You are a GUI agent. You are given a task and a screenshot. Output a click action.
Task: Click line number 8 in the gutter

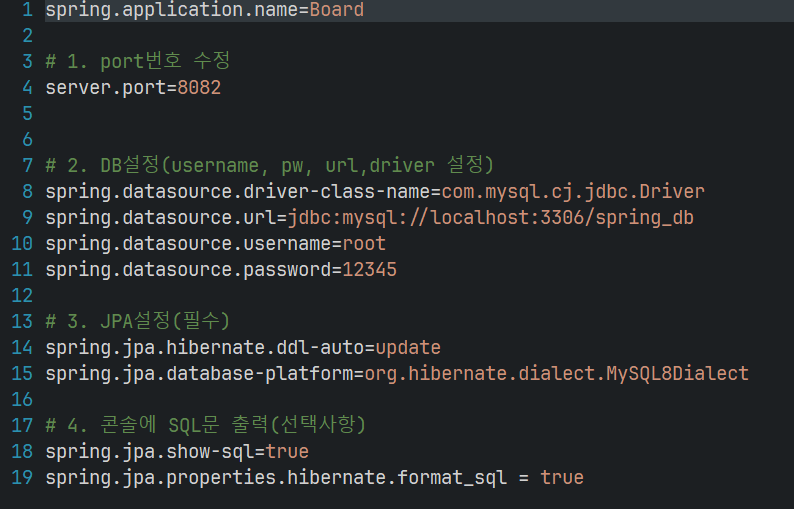(28, 191)
